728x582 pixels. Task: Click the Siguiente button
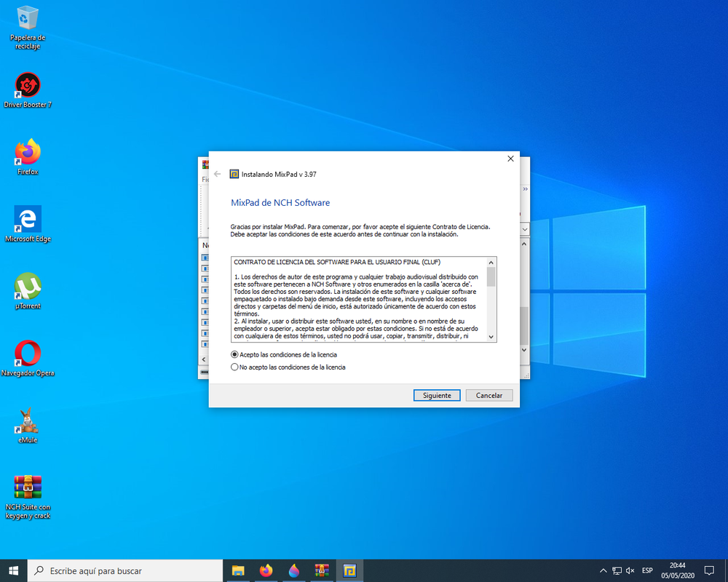point(437,396)
